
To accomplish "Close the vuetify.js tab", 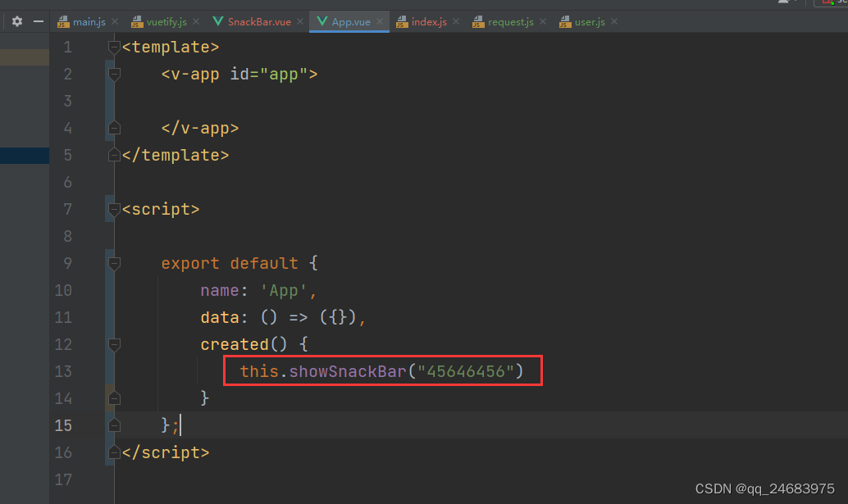I will [197, 21].
